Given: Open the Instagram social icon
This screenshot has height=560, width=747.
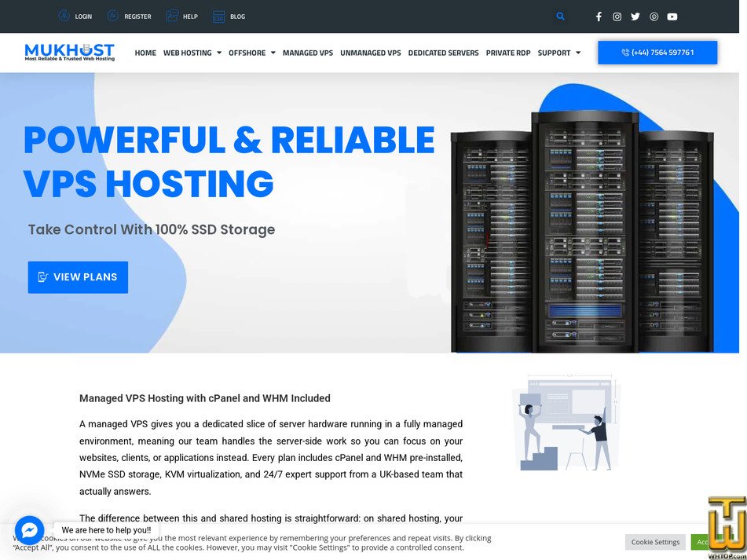Looking at the screenshot, I should click(x=617, y=16).
